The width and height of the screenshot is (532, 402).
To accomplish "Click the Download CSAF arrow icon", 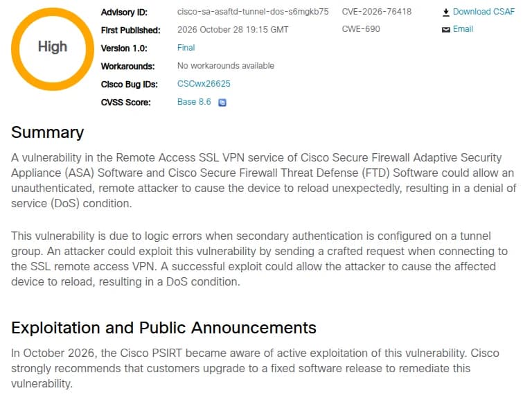I will pyautogui.click(x=446, y=12).
